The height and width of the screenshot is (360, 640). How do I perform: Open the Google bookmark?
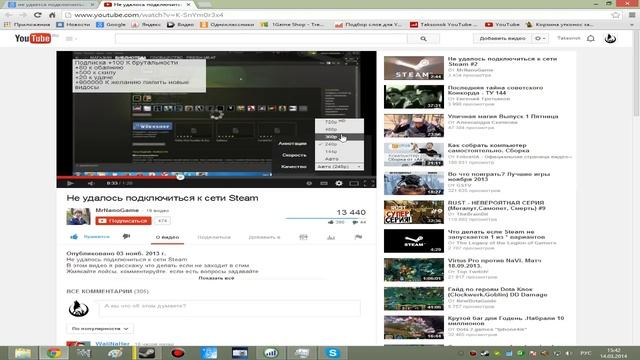point(111,24)
